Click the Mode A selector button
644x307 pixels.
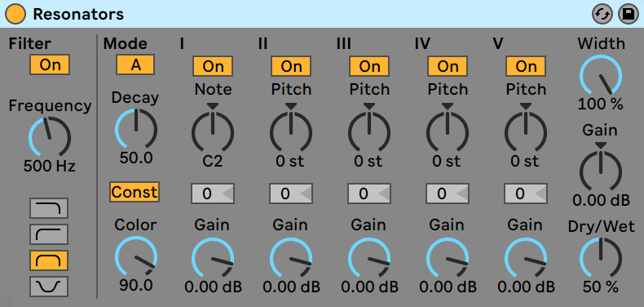(x=135, y=65)
